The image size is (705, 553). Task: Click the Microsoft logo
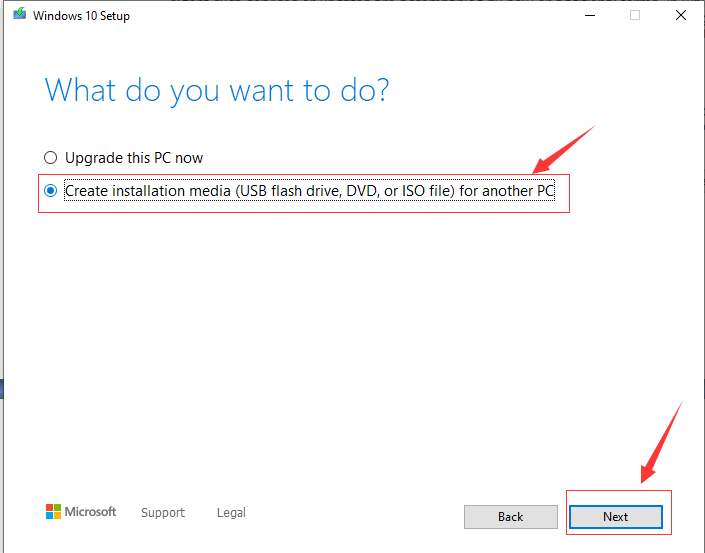point(81,512)
